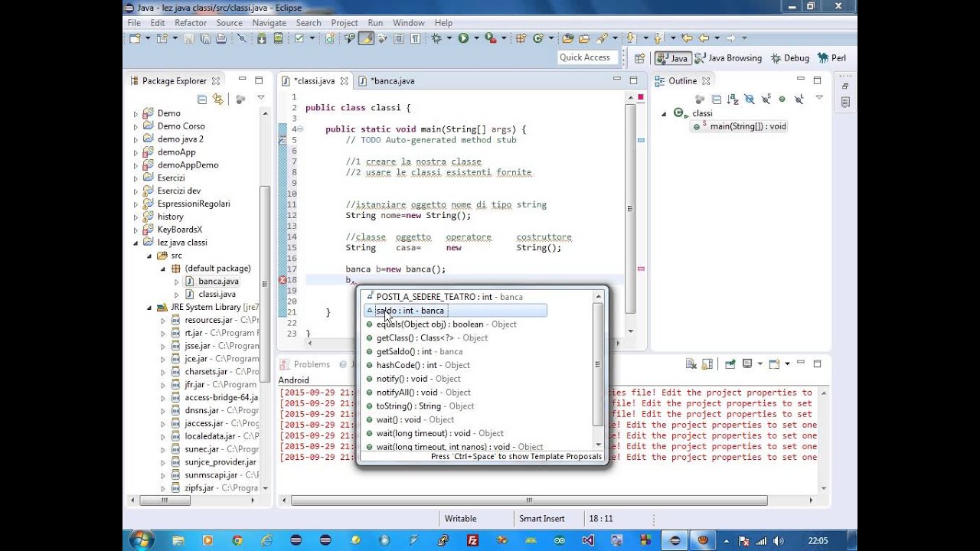Click the taskbar clock showing 22:05
980x551 pixels.
point(818,540)
